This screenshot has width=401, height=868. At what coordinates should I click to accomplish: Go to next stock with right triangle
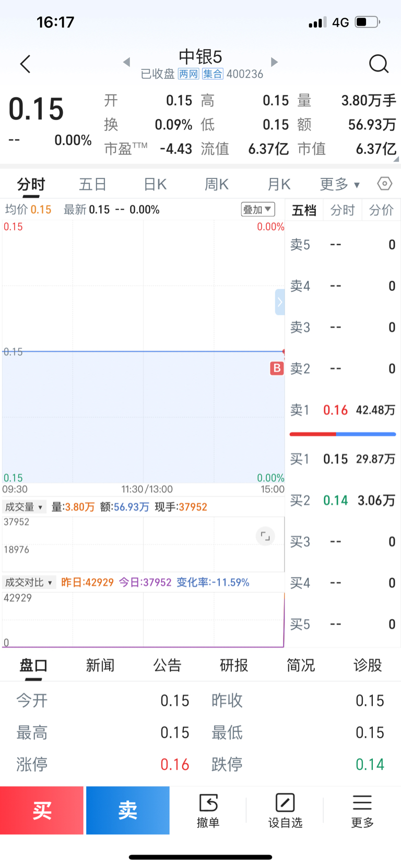(x=274, y=62)
